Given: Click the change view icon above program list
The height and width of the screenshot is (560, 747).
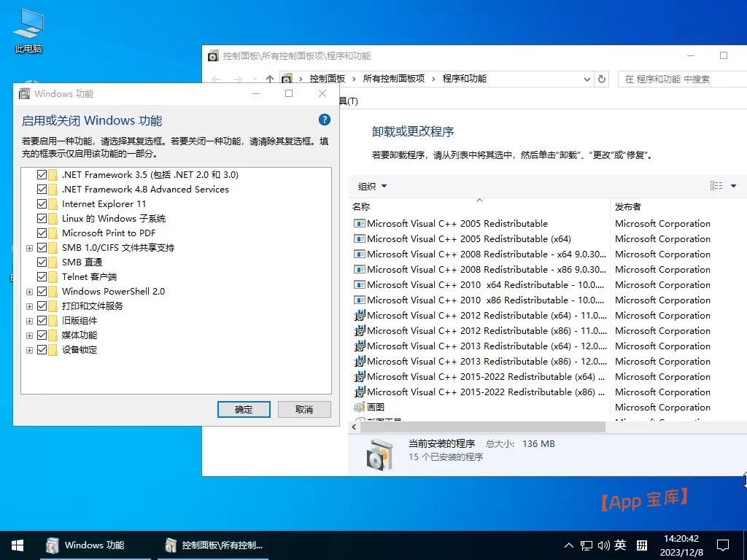Looking at the screenshot, I should (x=716, y=185).
